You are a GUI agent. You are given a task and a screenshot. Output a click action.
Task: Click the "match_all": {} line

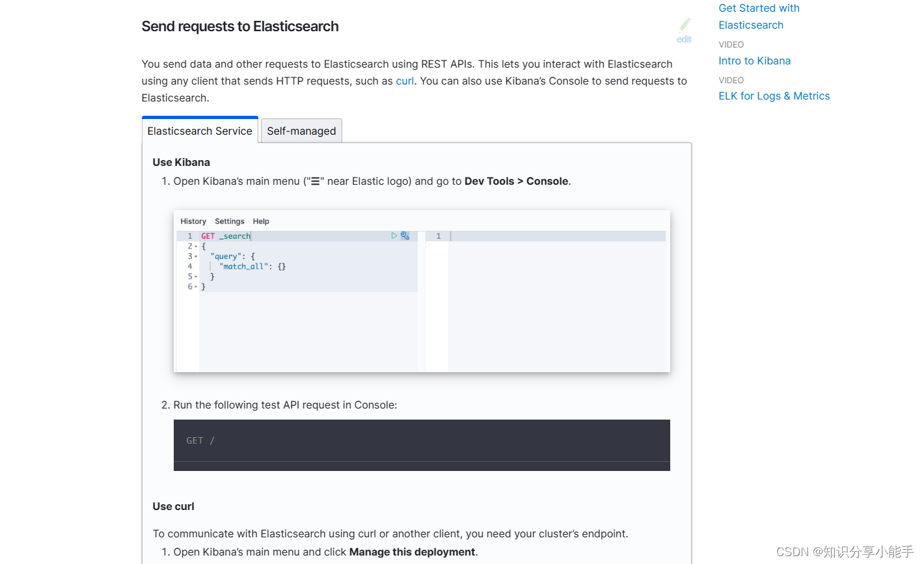click(x=253, y=266)
